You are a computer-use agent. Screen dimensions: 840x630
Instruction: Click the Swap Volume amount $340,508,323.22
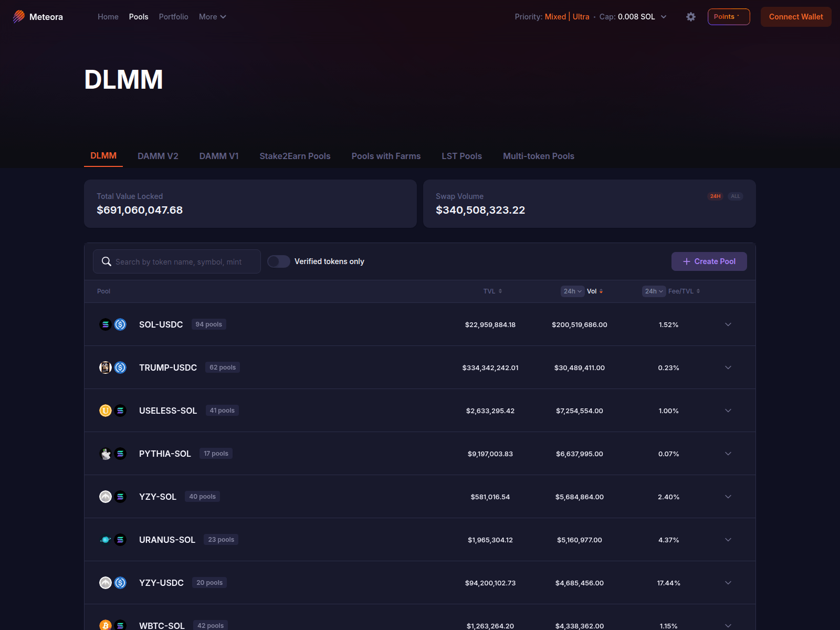click(480, 210)
